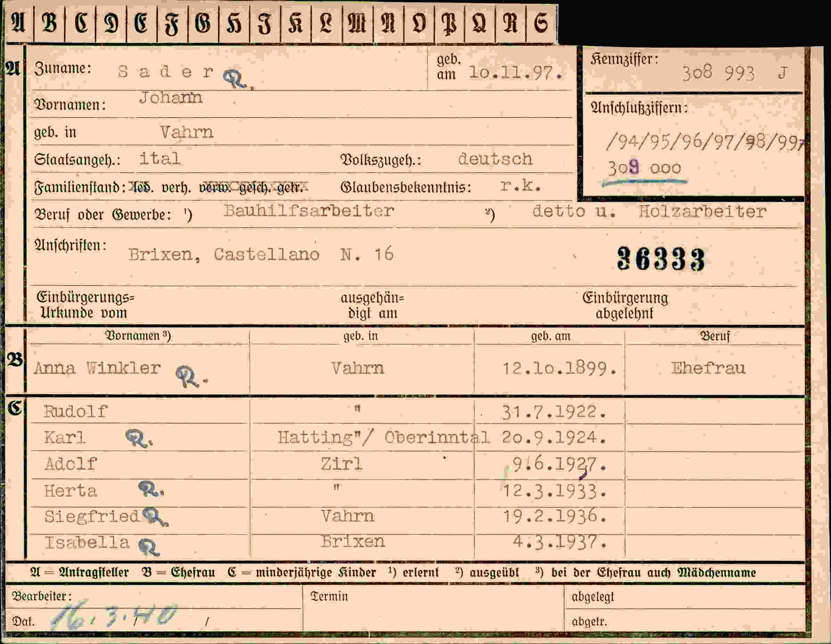Select the letter L index tab
This screenshot has height=644, width=831.
point(327,24)
